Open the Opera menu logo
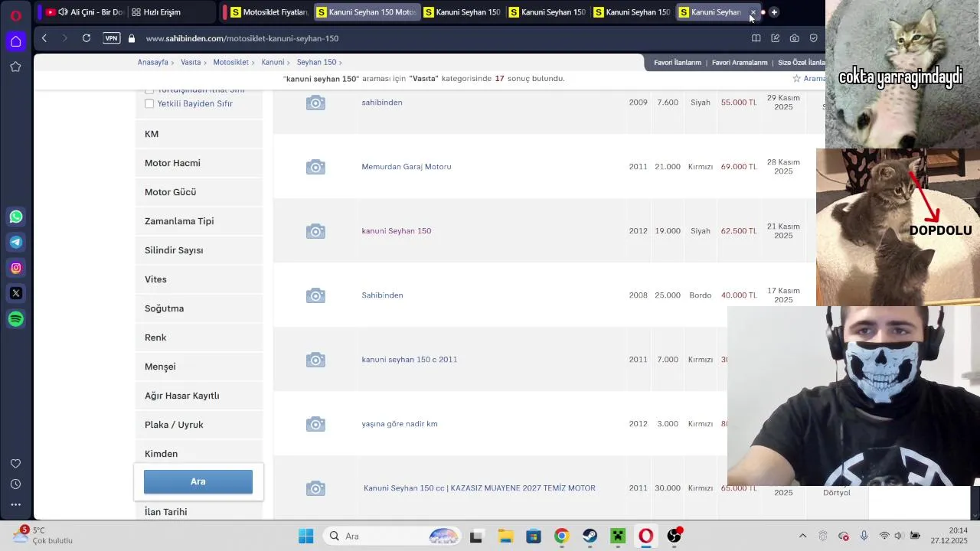The width and height of the screenshot is (980, 551). [15, 15]
